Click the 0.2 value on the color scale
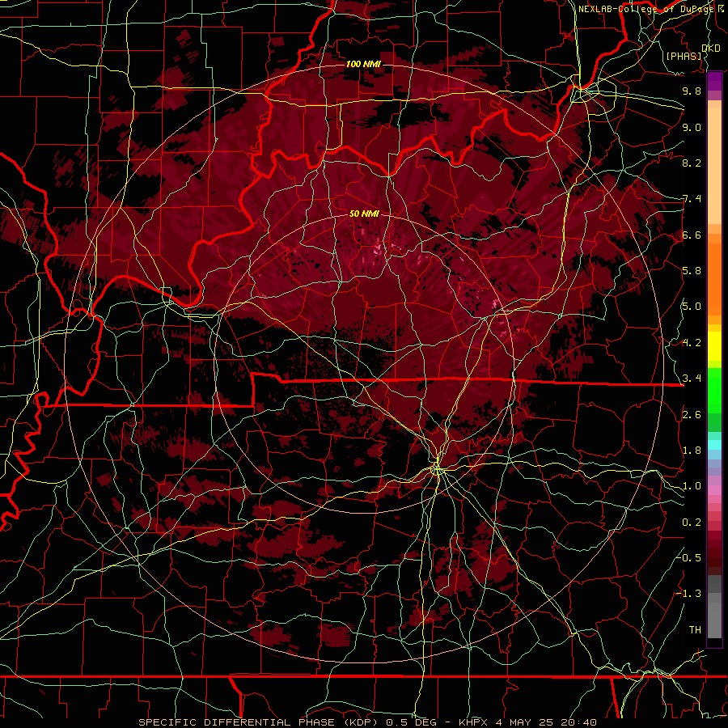728x728 pixels. point(692,523)
